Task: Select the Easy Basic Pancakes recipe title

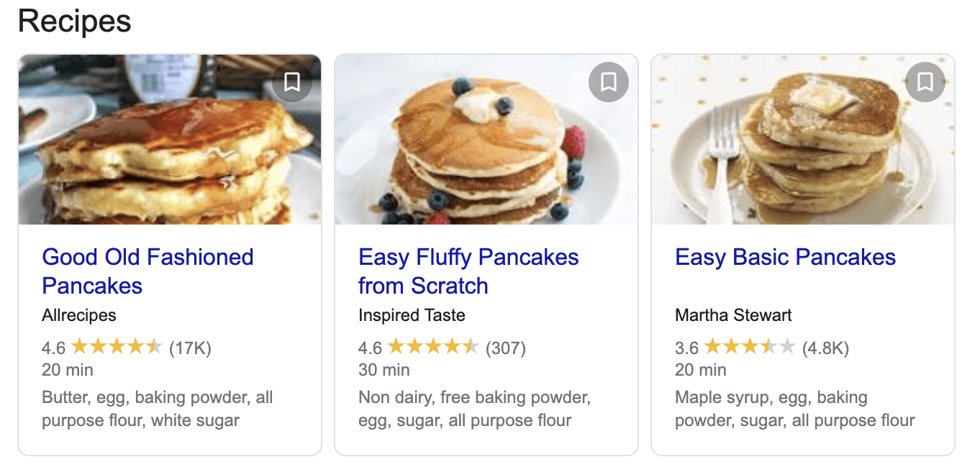Action: (x=785, y=257)
